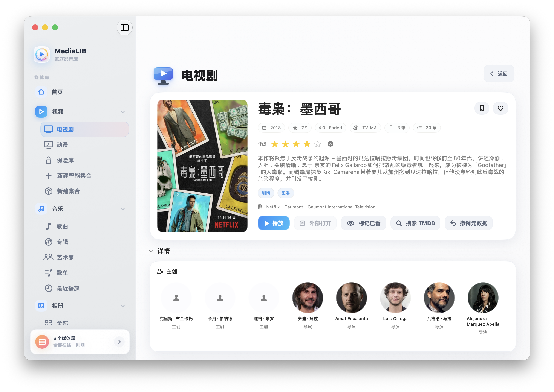This screenshot has height=392, width=554.
Task: Open 卡洛·伯纳德 cast placeholder avatar
Action: tap(220, 298)
